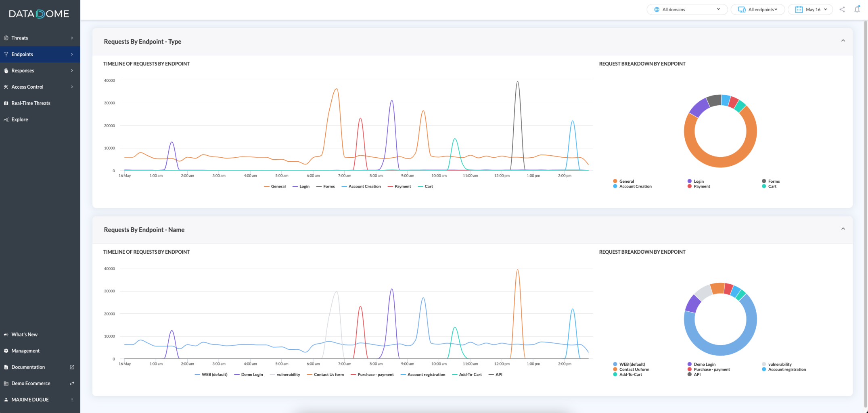The image size is (868, 413).
Task: Click the globe icon in All domains selector
Action: [657, 9]
